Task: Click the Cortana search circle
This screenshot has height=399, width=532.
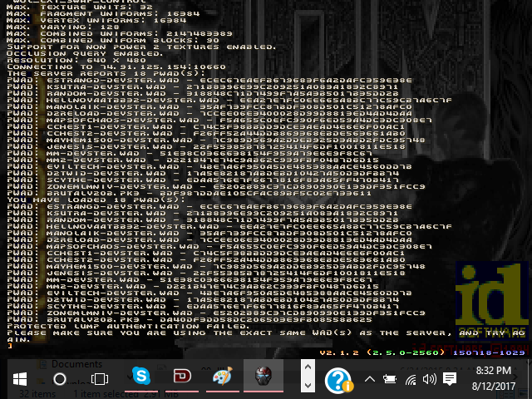Action: click(60, 378)
